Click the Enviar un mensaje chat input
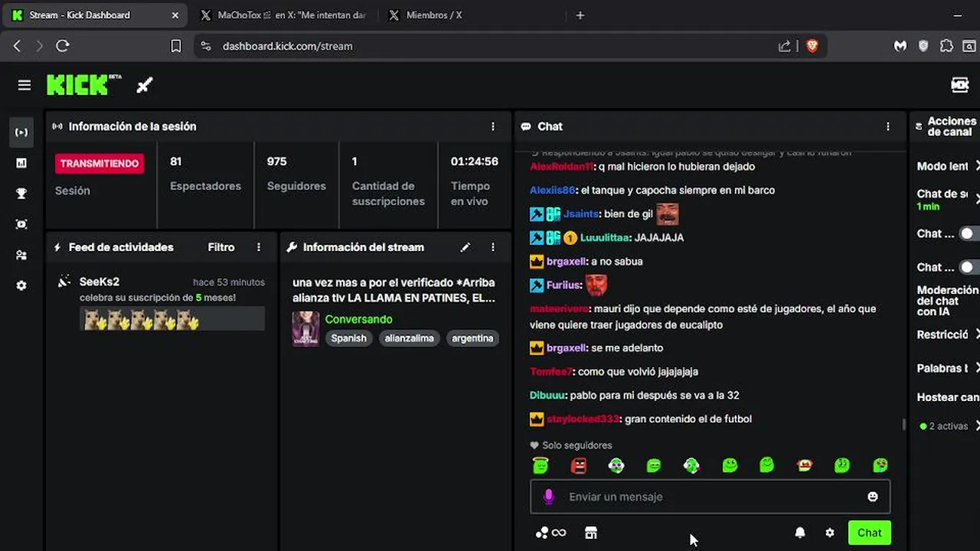 710,497
